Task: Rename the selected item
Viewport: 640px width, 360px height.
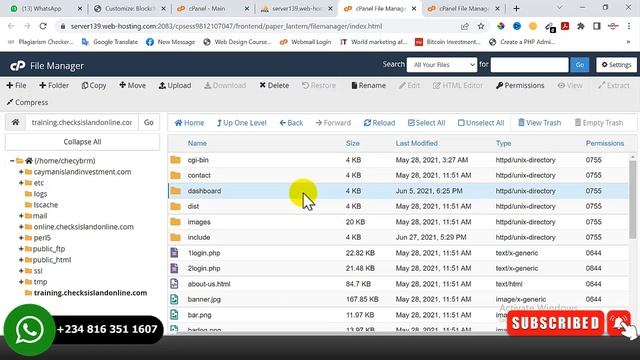Action: (x=369, y=85)
